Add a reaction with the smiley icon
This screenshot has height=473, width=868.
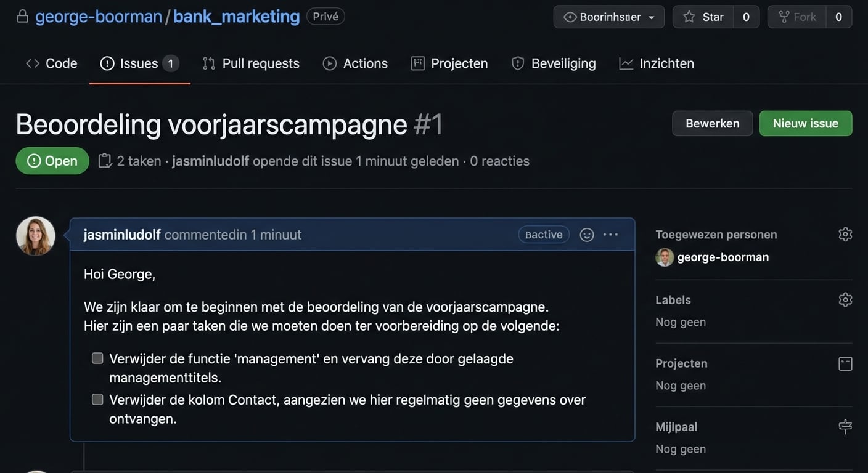click(x=586, y=234)
